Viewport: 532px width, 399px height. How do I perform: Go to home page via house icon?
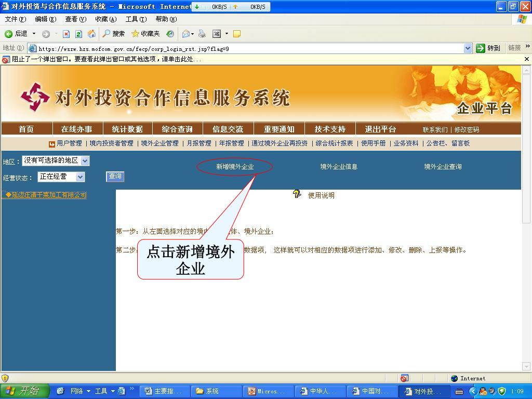(91, 34)
